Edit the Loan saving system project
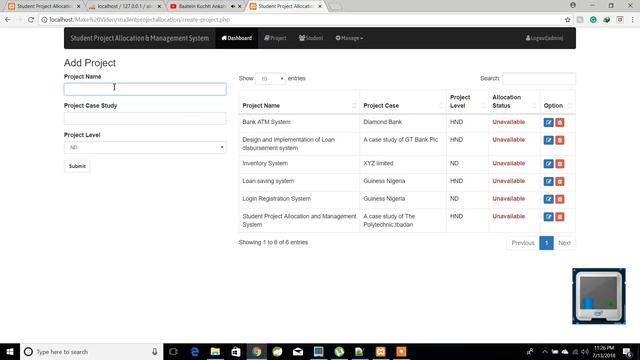This screenshot has width=640, height=360. [548, 181]
